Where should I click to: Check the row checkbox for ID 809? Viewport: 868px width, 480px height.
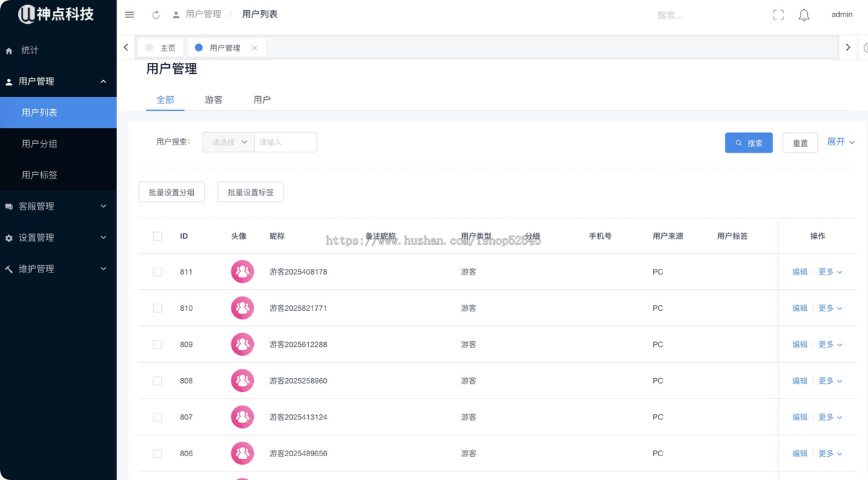(158, 344)
